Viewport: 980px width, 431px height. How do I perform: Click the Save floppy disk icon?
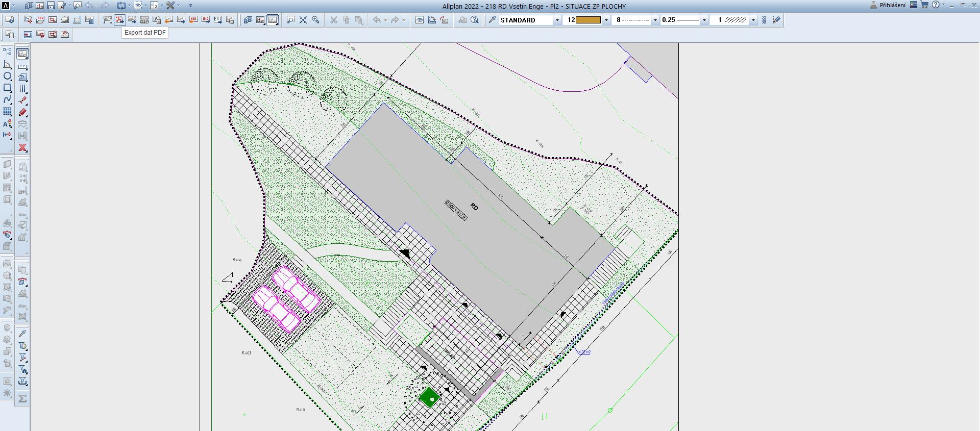(51, 6)
